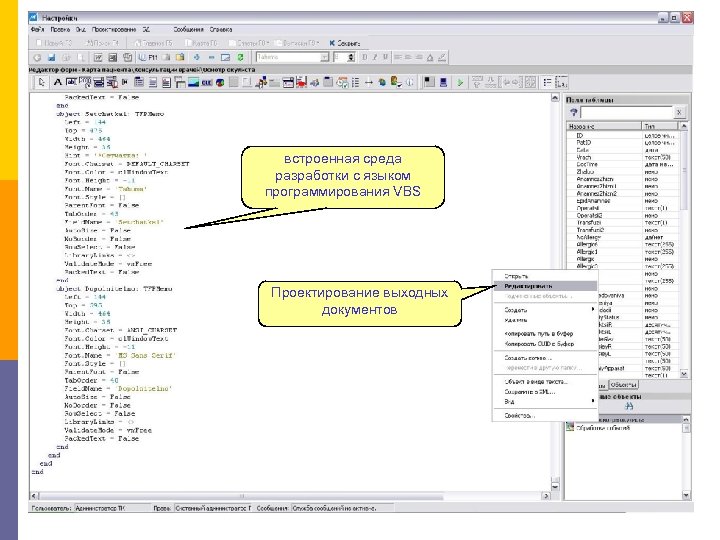This screenshot has width=720, height=540.
Task: Click the code editor vertical scrollbar up arrow
Action: coord(555,98)
